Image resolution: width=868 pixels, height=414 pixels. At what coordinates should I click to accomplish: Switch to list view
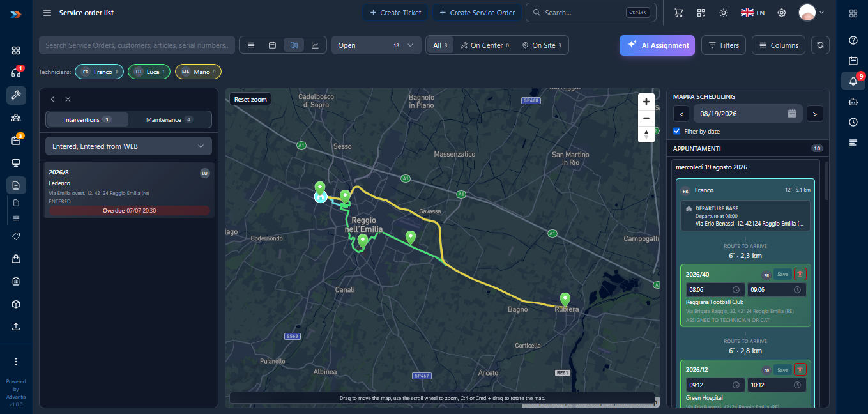[x=251, y=45]
